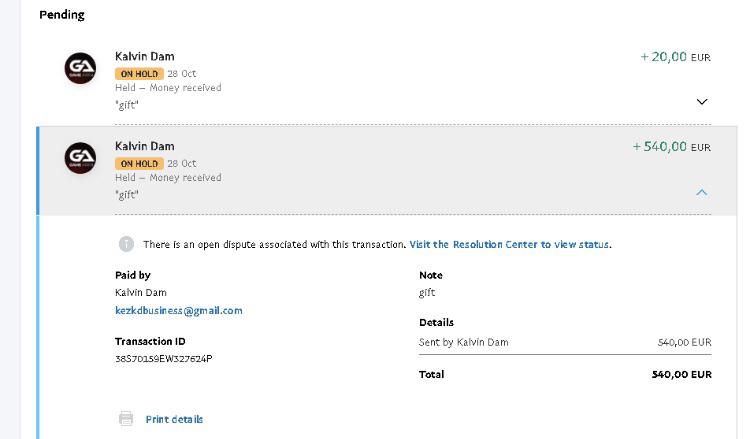Click the ON HOLD badge on second transaction

pyautogui.click(x=139, y=164)
